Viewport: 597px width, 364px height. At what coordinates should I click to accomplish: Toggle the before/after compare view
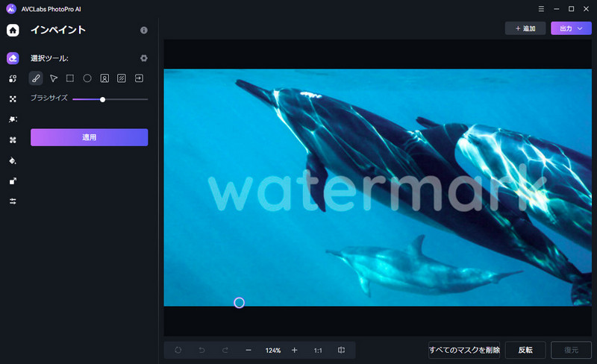pyautogui.click(x=341, y=350)
